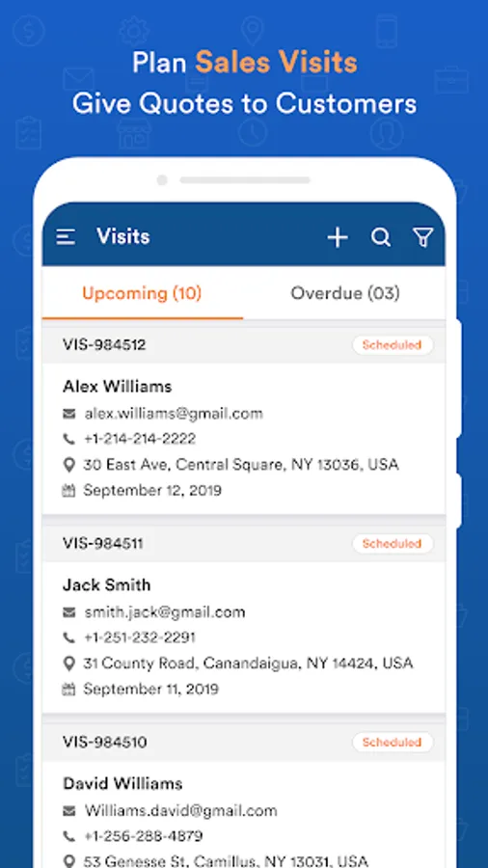Tap the Scheduled badge on VIS-984510
Viewport: 488px width, 868px height.
point(393,743)
